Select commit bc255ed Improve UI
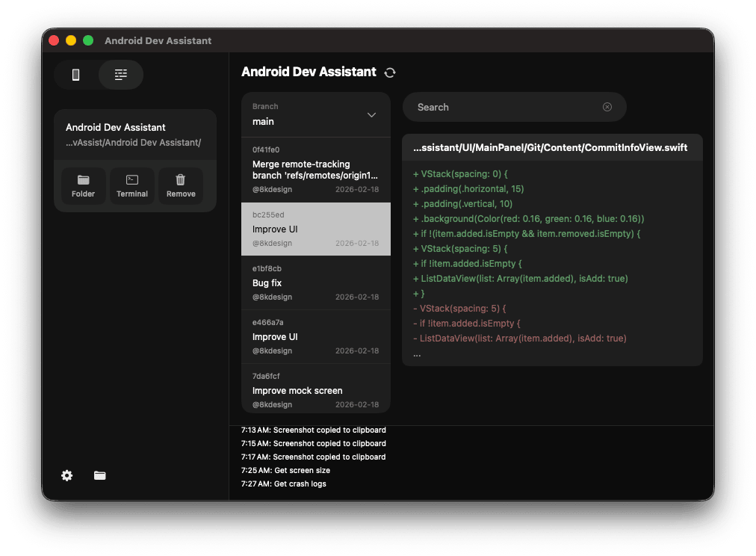The width and height of the screenshot is (756, 556). point(316,229)
